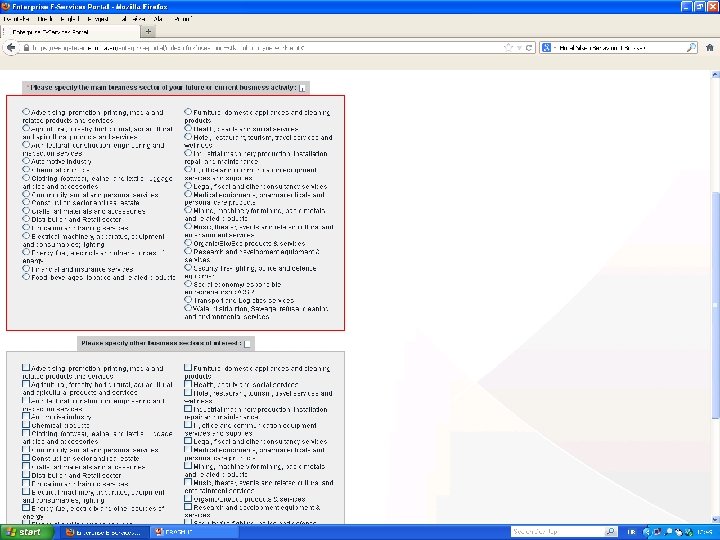
Task: Tick Furniture, domestic appliances checkbox in other sectors
Action: coord(188,368)
